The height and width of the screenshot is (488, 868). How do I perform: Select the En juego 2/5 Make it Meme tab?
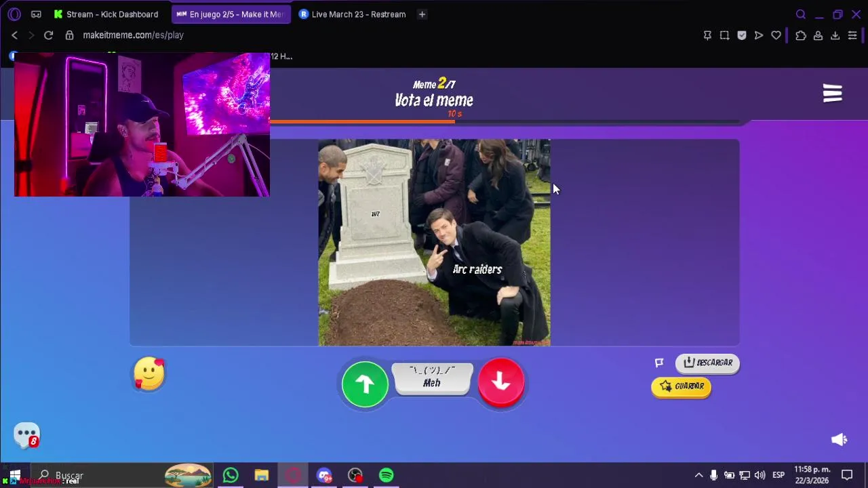coord(231,14)
